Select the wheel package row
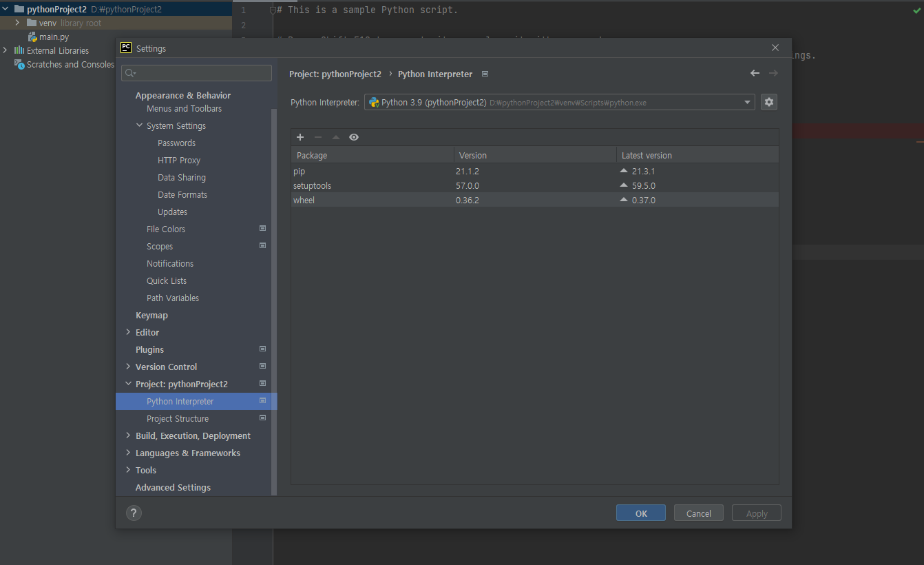 [535, 200]
